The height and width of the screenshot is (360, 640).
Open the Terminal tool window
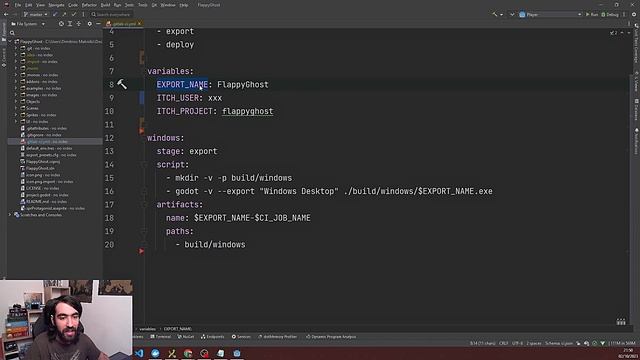coord(160,337)
